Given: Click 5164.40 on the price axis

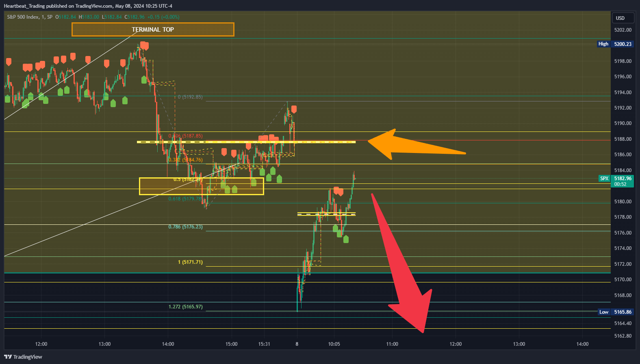Looking at the screenshot, I should (623, 323).
